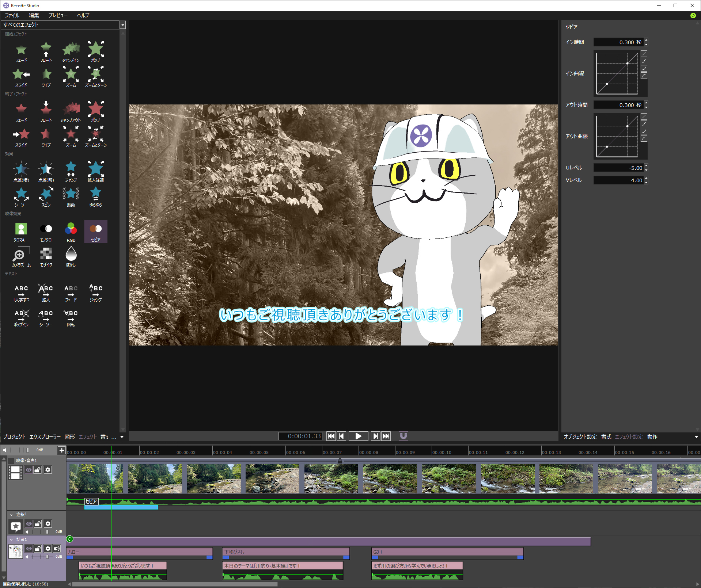Select the モノクロ monochrome effect

click(x=46, y=232)
